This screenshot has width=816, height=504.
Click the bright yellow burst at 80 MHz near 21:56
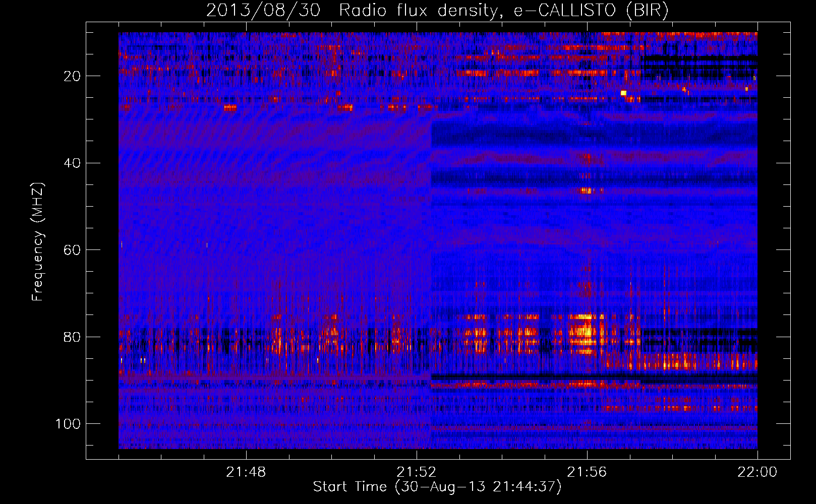tap(583, 333)
